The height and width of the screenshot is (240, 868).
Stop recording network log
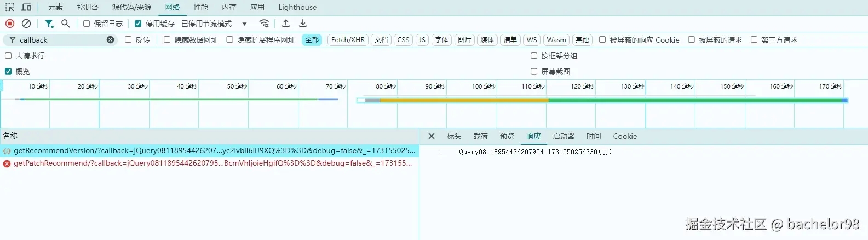click(10, 24)
